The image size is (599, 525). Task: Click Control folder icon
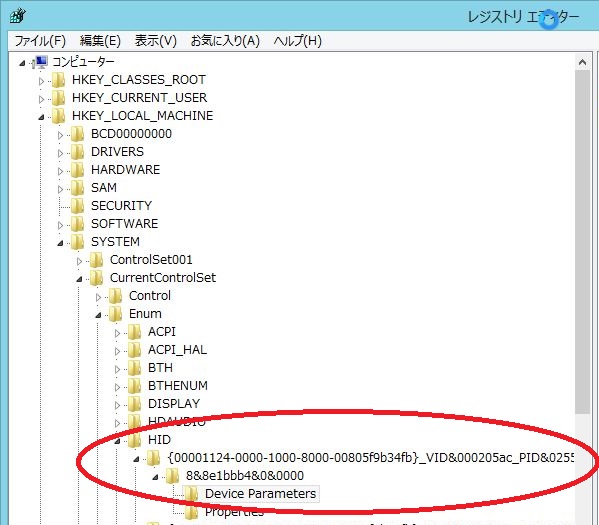115,296
